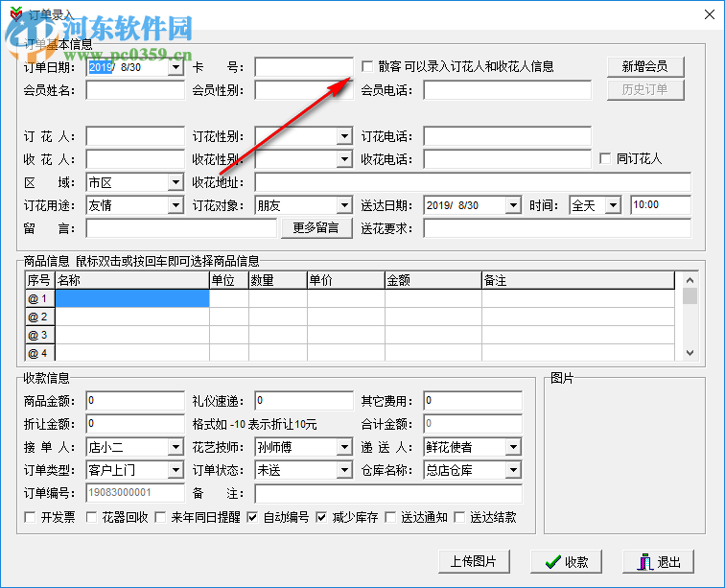Click the 收花电话 input field

[507, 159]
